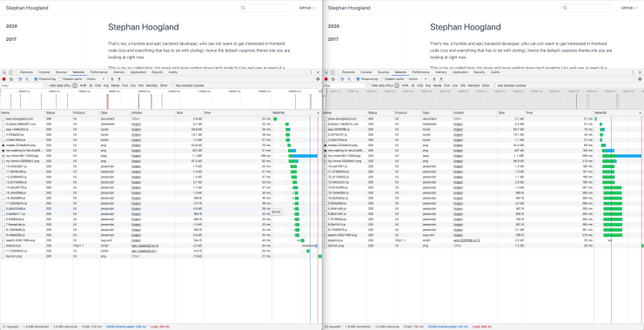The width and height of the screenshot is (644, 330).
Task: Open GitHub link in left page header
Action: point(307,8)
